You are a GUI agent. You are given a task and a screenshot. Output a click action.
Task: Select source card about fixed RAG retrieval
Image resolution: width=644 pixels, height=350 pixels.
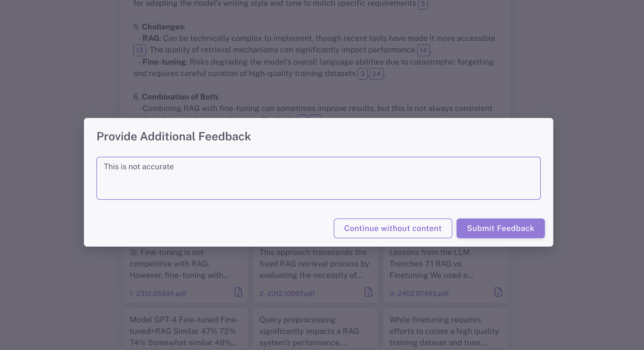point(314,264)
